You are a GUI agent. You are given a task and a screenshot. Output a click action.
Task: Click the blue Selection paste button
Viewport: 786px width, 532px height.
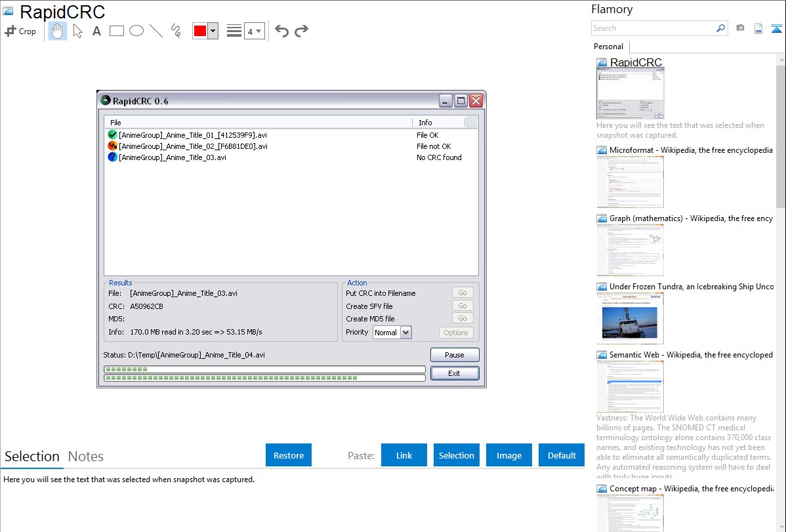[456, 455]
